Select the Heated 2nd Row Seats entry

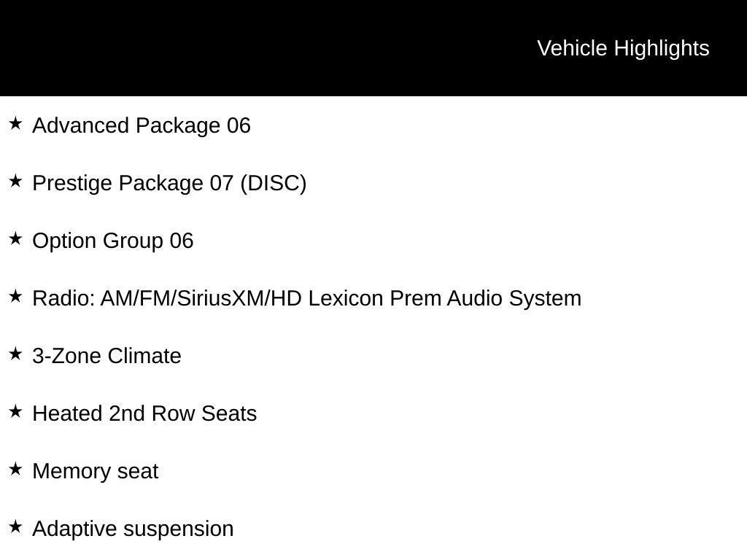point(144,413)
